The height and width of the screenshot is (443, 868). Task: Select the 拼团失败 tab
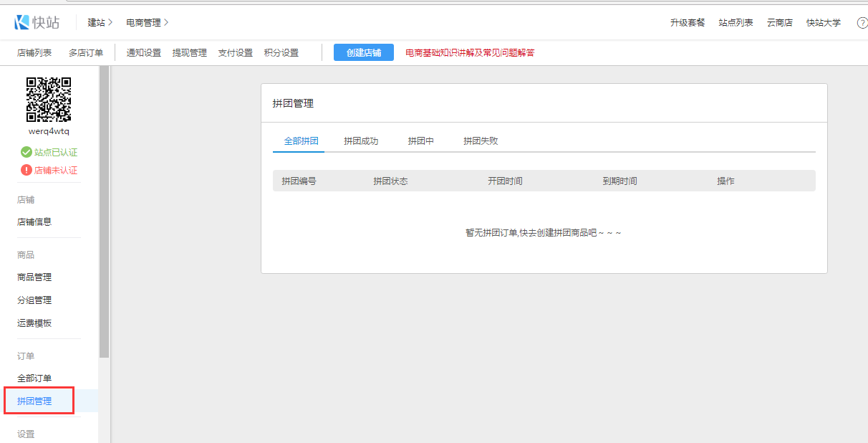click(481, 141)
